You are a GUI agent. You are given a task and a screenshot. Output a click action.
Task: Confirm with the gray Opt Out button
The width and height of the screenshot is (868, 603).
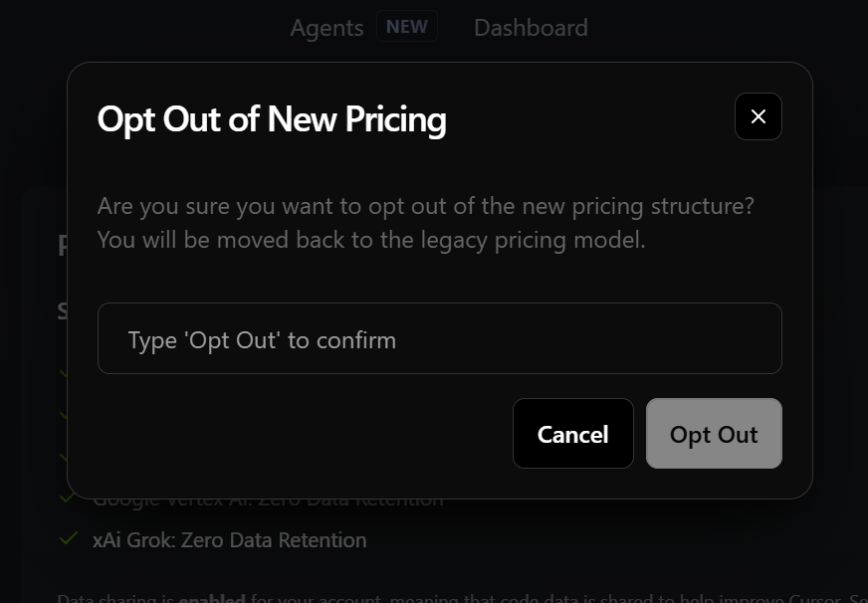click(x=714, y=434)
